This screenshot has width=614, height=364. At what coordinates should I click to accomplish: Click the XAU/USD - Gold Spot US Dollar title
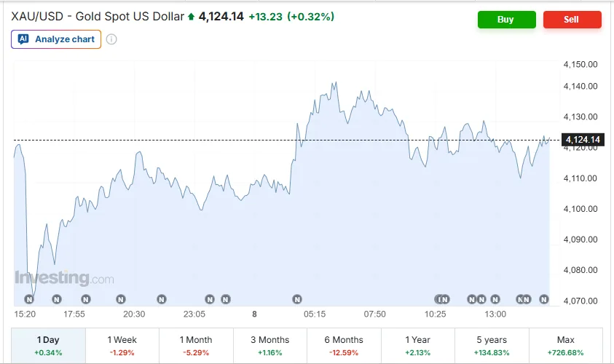pyautogui.click(x=98, y=17)
